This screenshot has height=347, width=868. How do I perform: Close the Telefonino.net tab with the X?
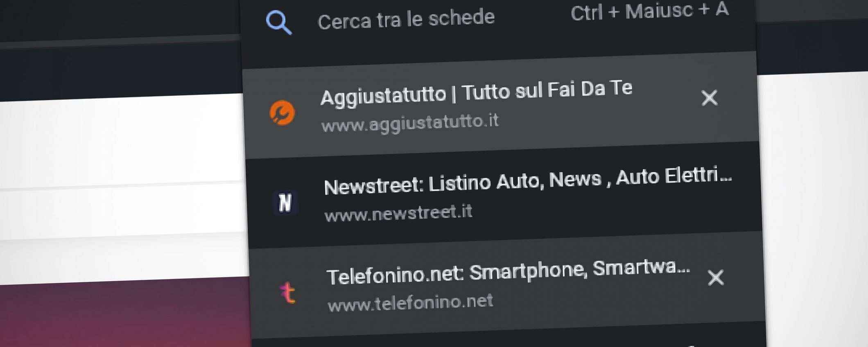tap(716, 277)
